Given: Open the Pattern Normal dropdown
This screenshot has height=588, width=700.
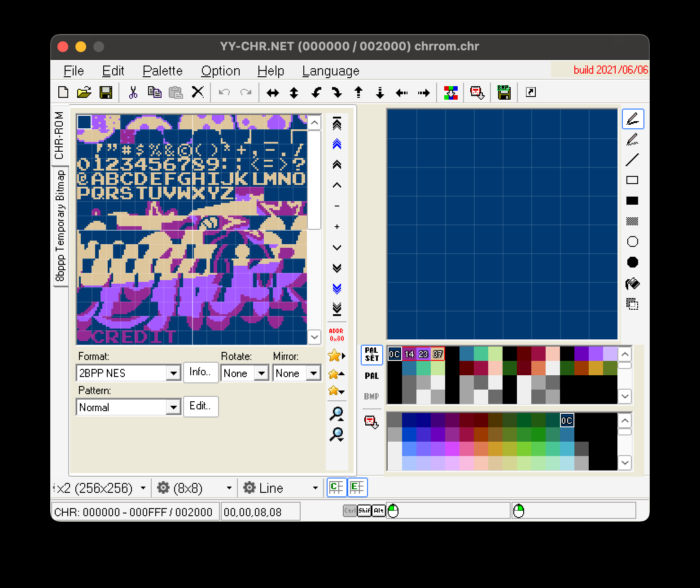Looking at the screenshot, I should click(x=173, y=408).
